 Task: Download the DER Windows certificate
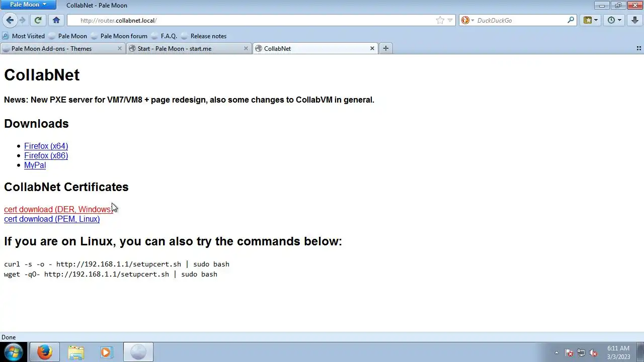coord(58,209)
